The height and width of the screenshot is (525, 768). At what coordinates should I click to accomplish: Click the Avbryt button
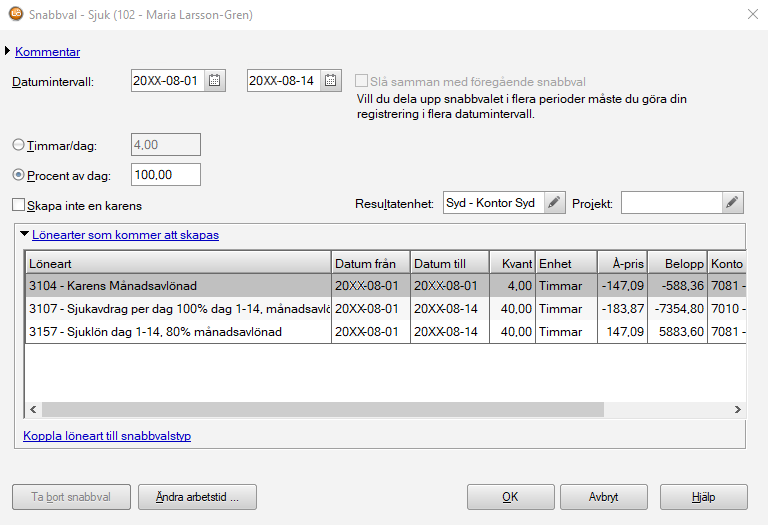point(603,497)
